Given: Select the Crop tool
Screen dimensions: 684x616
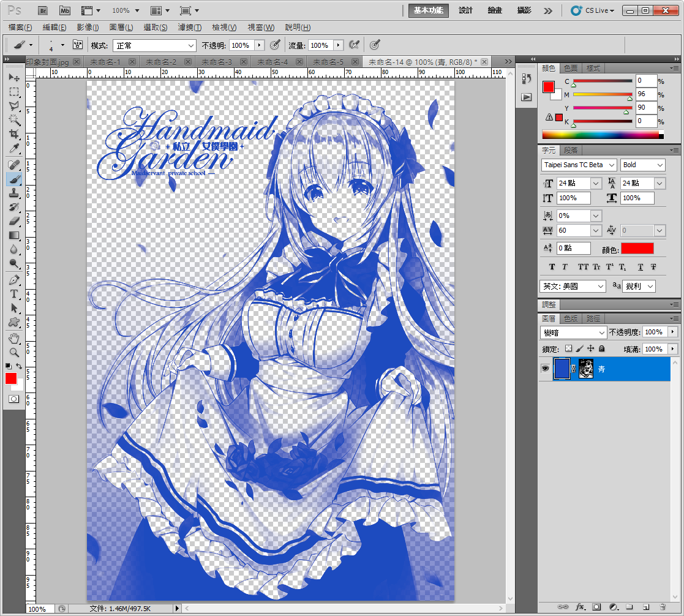Looking at the screenshot, I should tap(14, 134).
